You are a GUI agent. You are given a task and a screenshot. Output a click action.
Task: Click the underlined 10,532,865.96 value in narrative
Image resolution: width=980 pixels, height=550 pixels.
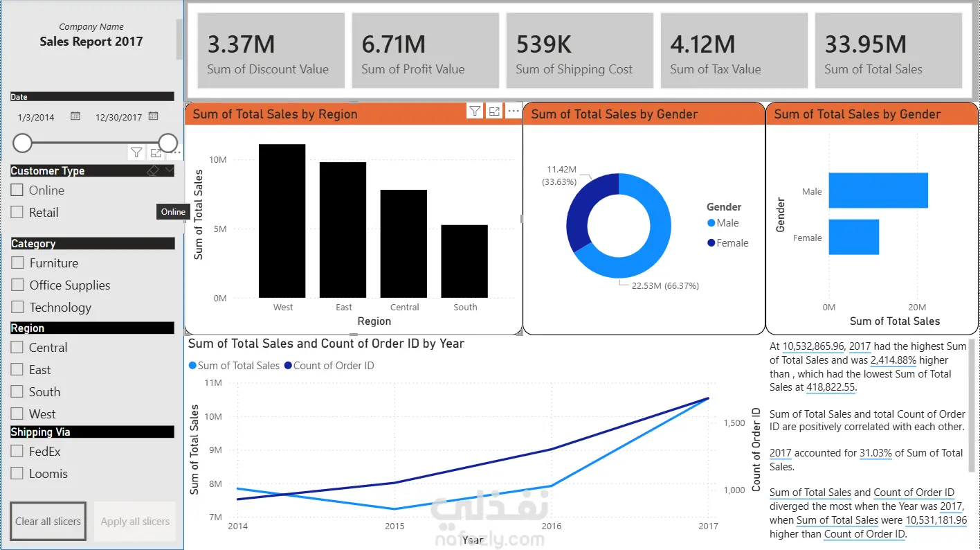(813, 346)
